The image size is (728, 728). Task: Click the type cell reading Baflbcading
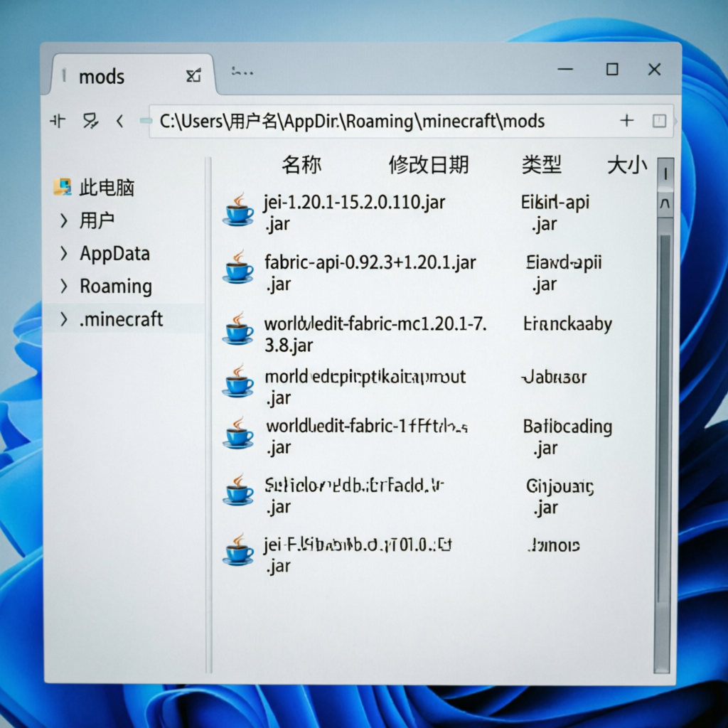(x=567, y=437)
